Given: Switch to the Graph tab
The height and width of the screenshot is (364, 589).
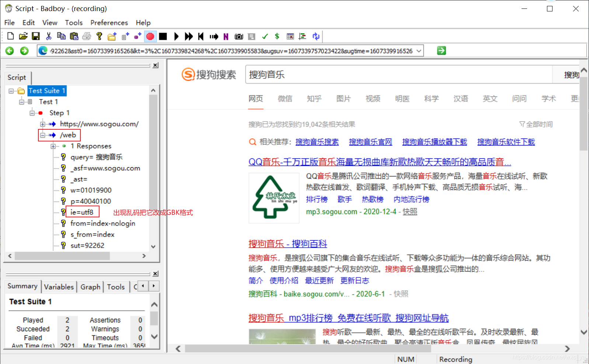Looking at the screenshot, I should [x=90, y=287].
